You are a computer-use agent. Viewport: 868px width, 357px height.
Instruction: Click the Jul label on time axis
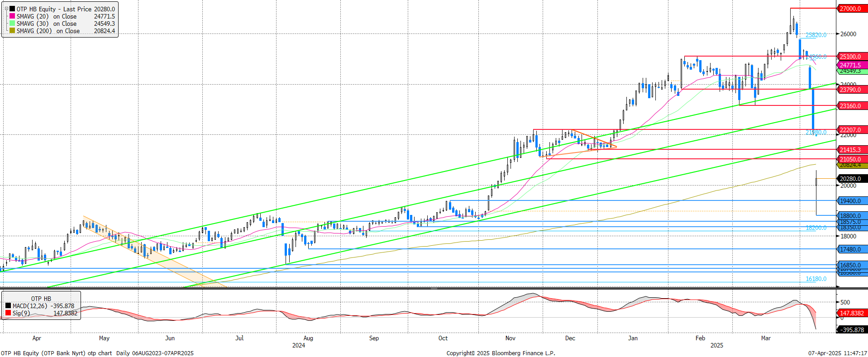click(x=239, y=338)
